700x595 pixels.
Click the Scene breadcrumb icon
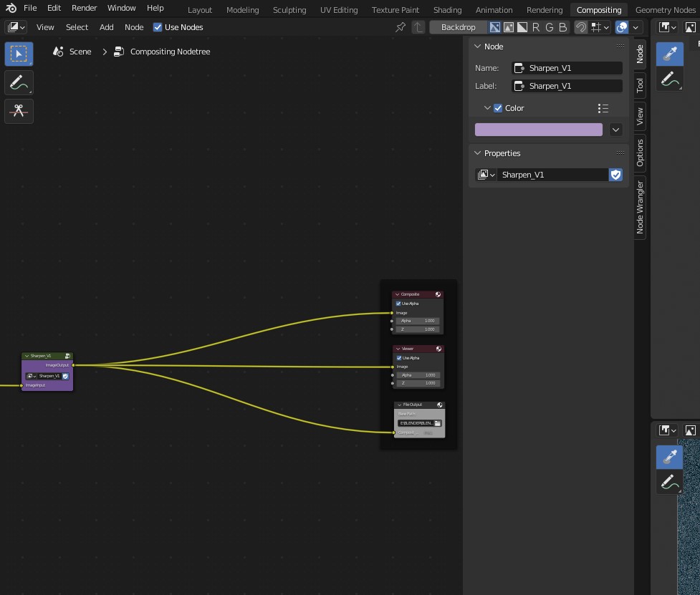tap(57, 52)
